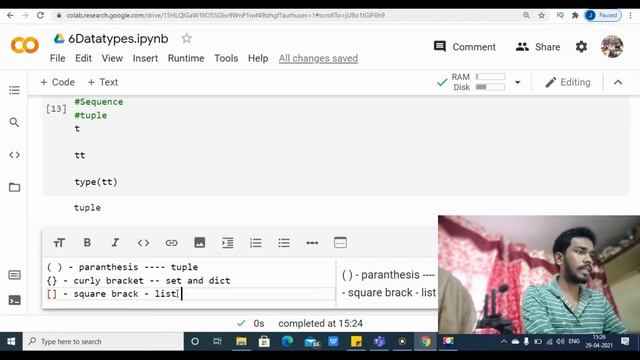Viewport: 640px width, 360px height.
Task: View the RAM usage bar
Action: tap(490, 77)
